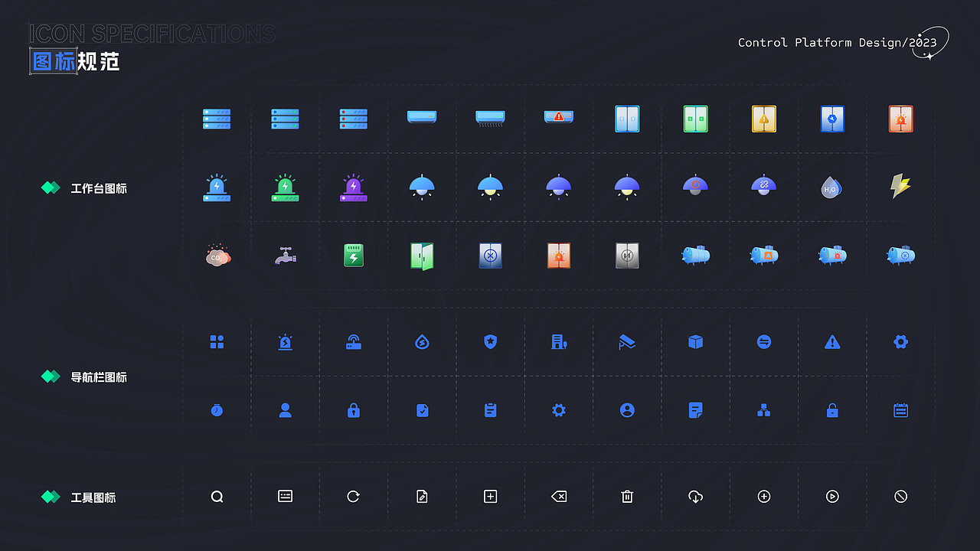
Task: Click the '工具图标' section label
Action: (x=93, y=497)
